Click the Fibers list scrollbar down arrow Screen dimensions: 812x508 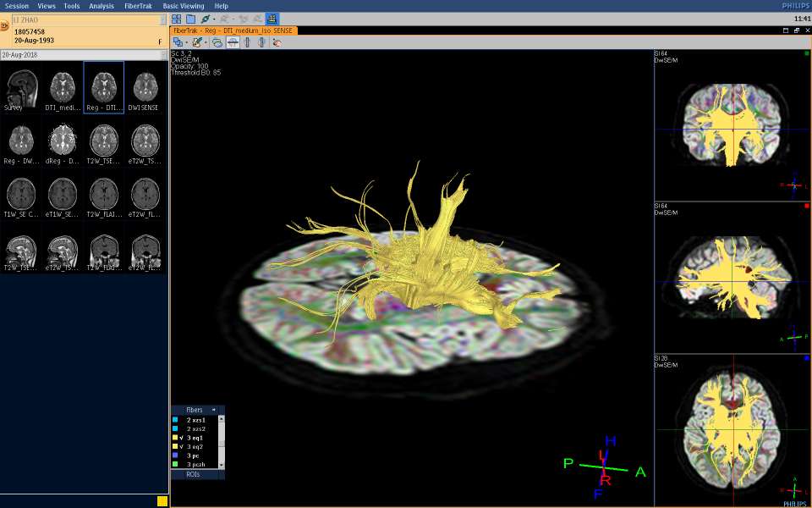222,466
